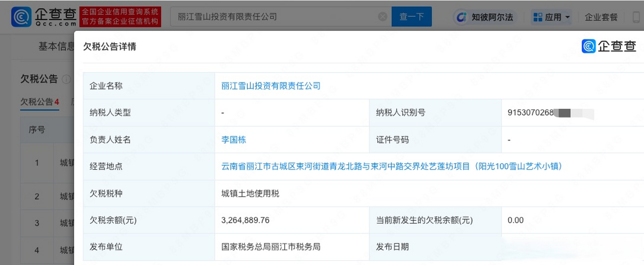
Task: Click the info icon next to 欠税公告 heading
Action: 66,79
